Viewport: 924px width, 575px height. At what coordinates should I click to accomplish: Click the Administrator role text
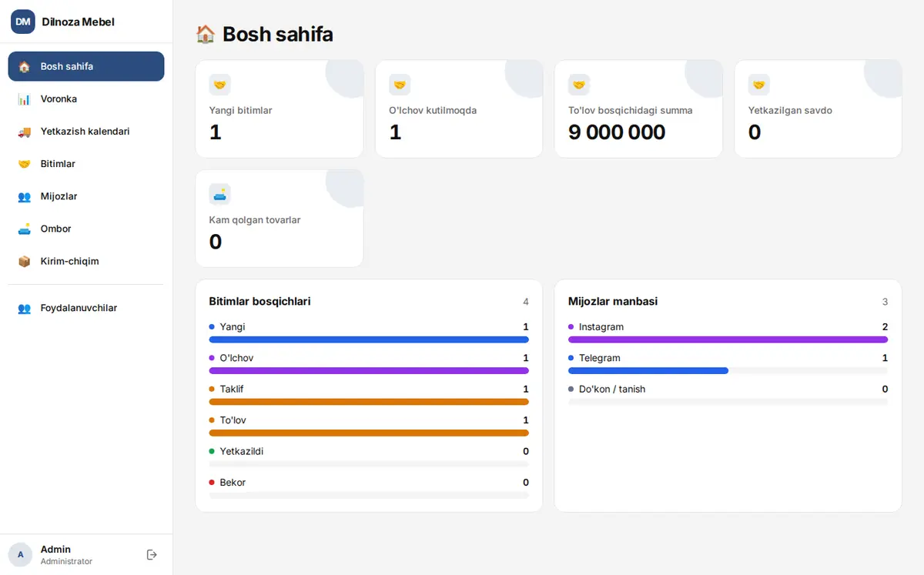66,561
